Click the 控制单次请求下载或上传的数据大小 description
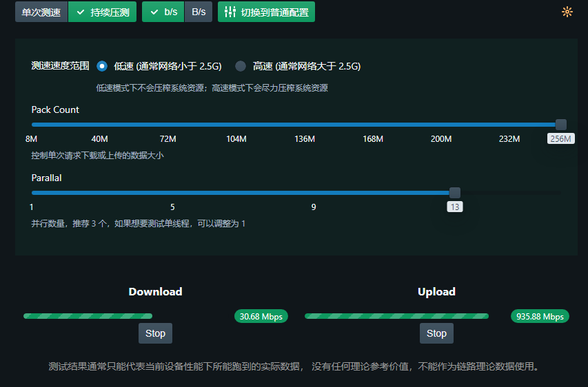 (x=97, y=156)
